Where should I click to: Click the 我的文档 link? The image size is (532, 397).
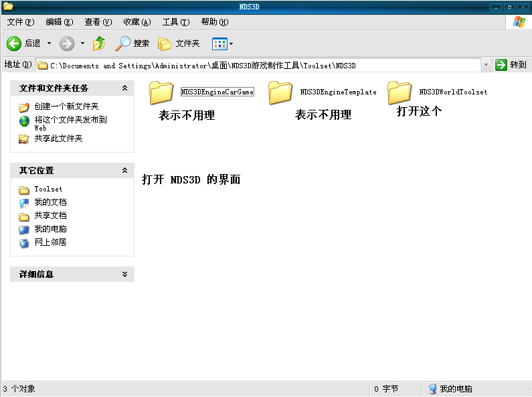(50, 202)
